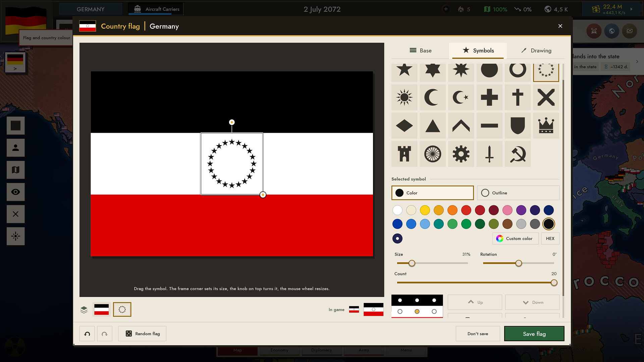Open Aircraft Carriers tab in top bar
This screenshot has height=362, width=644.
156,9
